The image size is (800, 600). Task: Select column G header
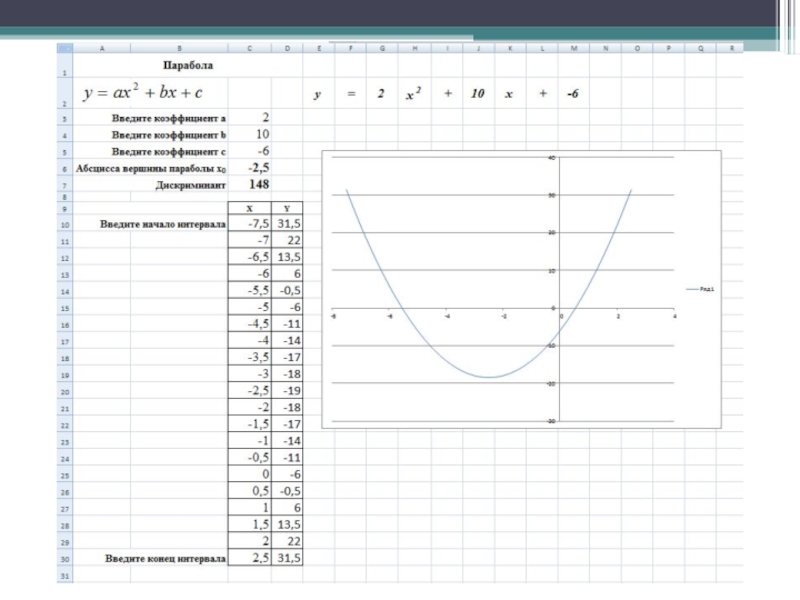(x=382, y=48)
